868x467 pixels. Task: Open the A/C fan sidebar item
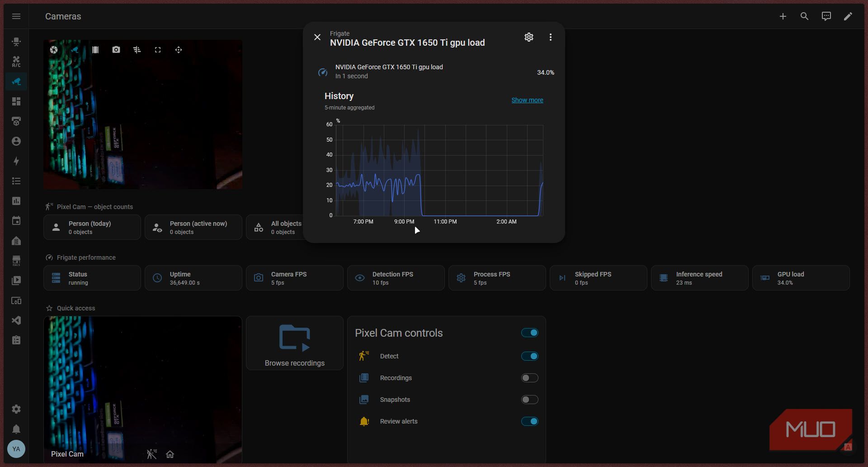[x=16, y=62]
